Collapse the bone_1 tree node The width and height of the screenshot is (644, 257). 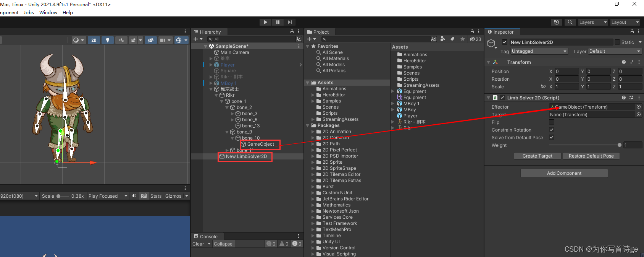click(x=222, y=101)
